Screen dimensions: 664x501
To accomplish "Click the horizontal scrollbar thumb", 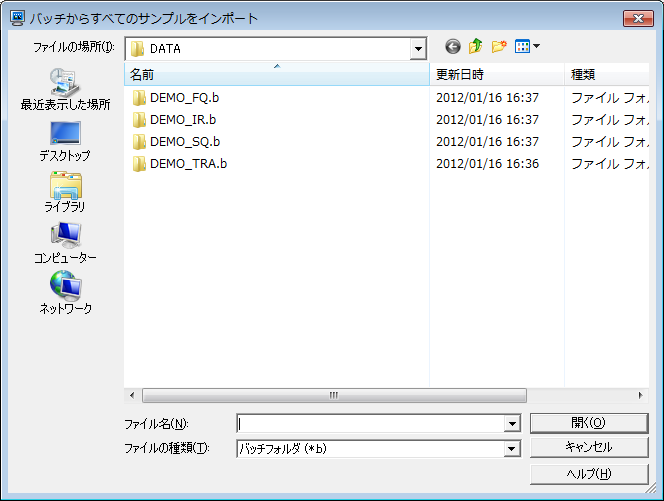I will [x=334, y=396].
